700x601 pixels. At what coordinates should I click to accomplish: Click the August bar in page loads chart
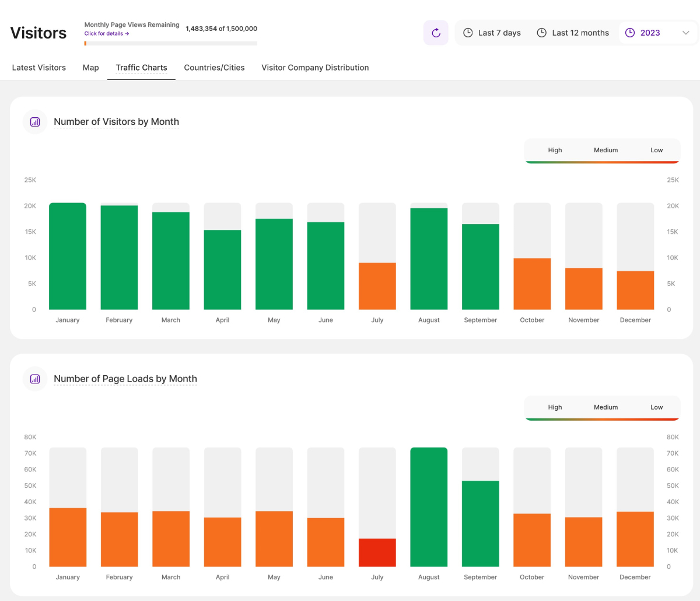[429, 506]
